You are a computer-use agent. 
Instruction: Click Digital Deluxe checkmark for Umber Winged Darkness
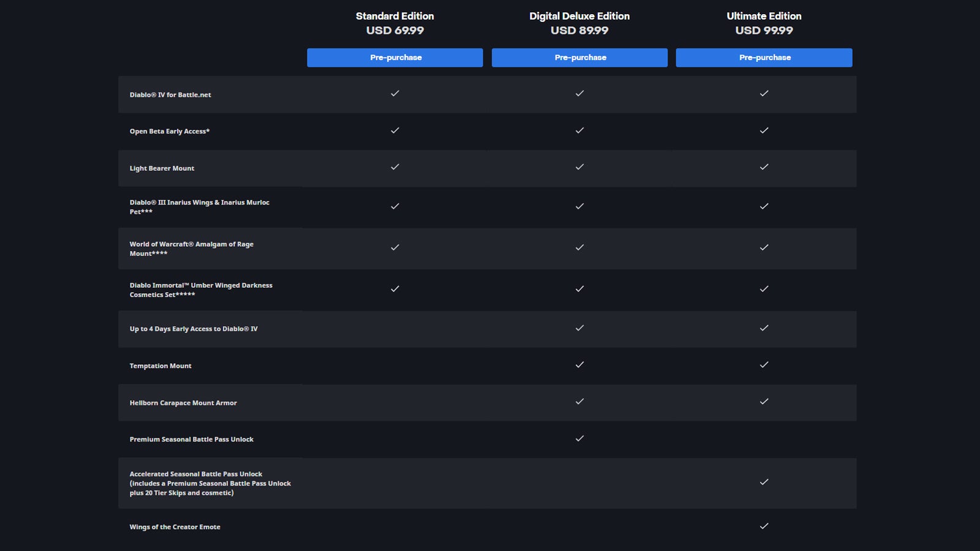pos(579,289)
